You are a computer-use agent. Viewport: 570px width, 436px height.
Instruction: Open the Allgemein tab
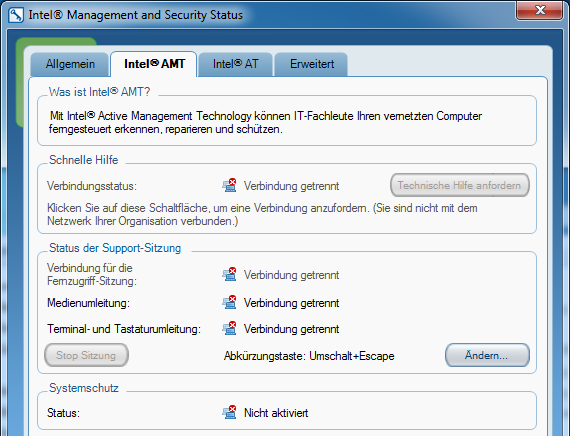(x=70, y=64)
